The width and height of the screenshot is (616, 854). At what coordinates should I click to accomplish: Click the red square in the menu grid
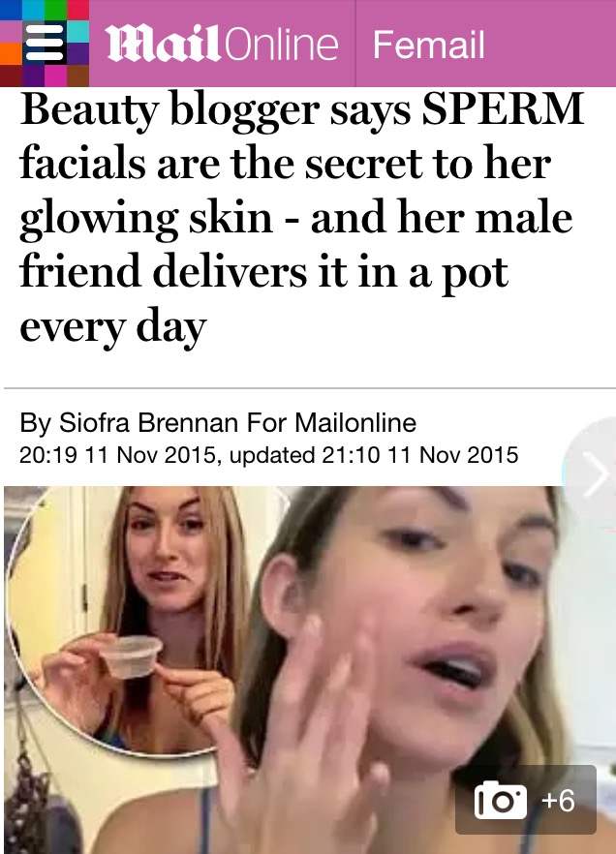pos(77,10)
